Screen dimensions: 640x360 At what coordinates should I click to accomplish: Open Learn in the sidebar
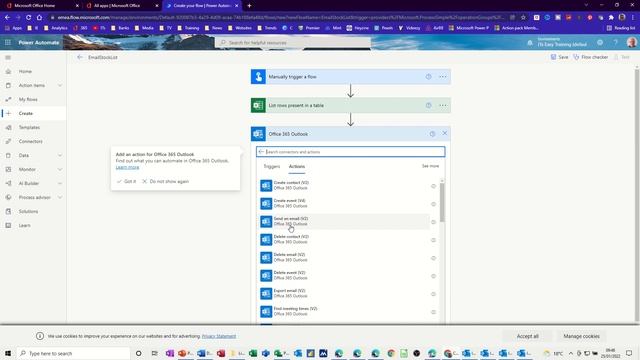coord(24,225)
